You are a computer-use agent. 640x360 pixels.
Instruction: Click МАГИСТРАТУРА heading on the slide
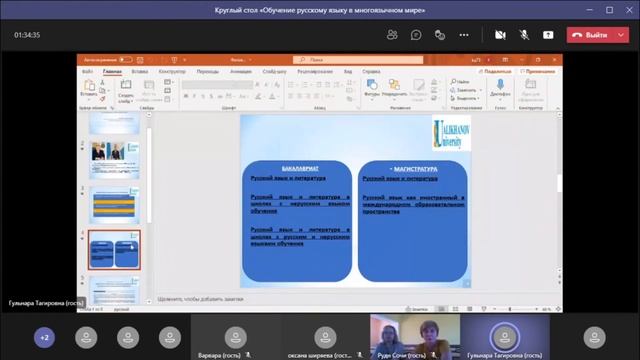pos(415,169)
